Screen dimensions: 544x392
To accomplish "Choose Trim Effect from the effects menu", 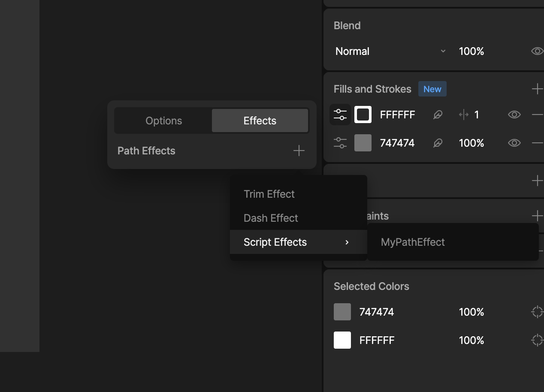I will [269, 194].
